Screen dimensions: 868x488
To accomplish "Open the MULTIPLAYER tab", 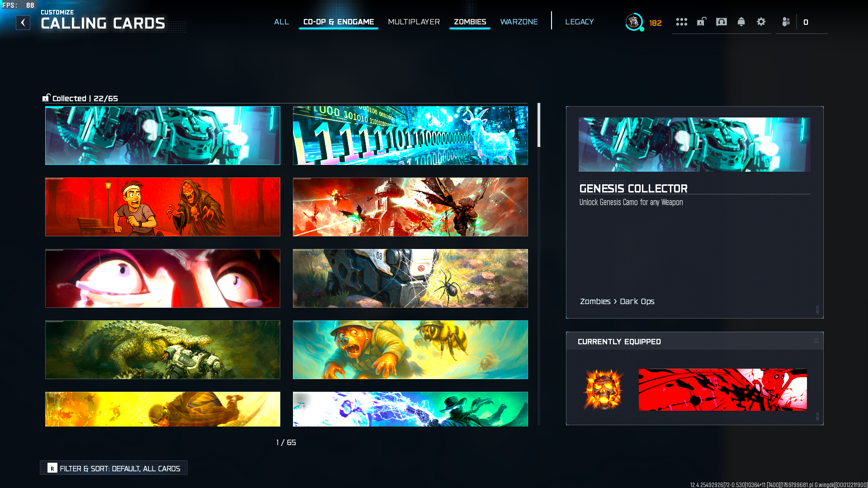I will tap(414, 22).
